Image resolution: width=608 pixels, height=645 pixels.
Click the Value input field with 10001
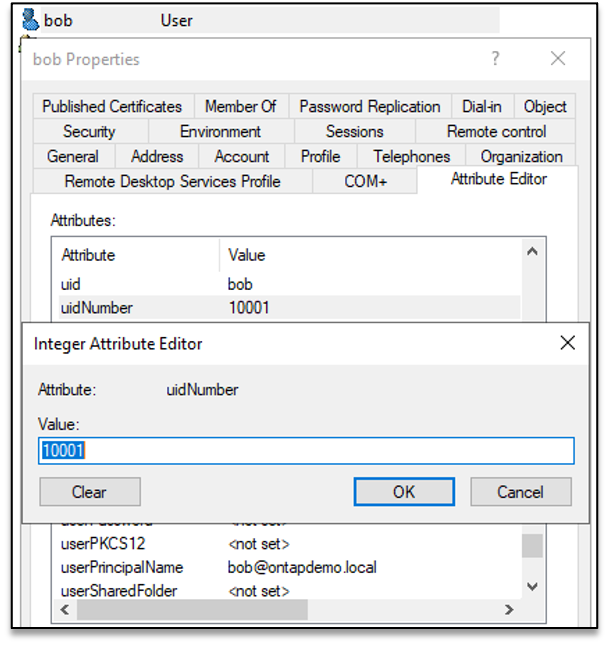(306, 451)
